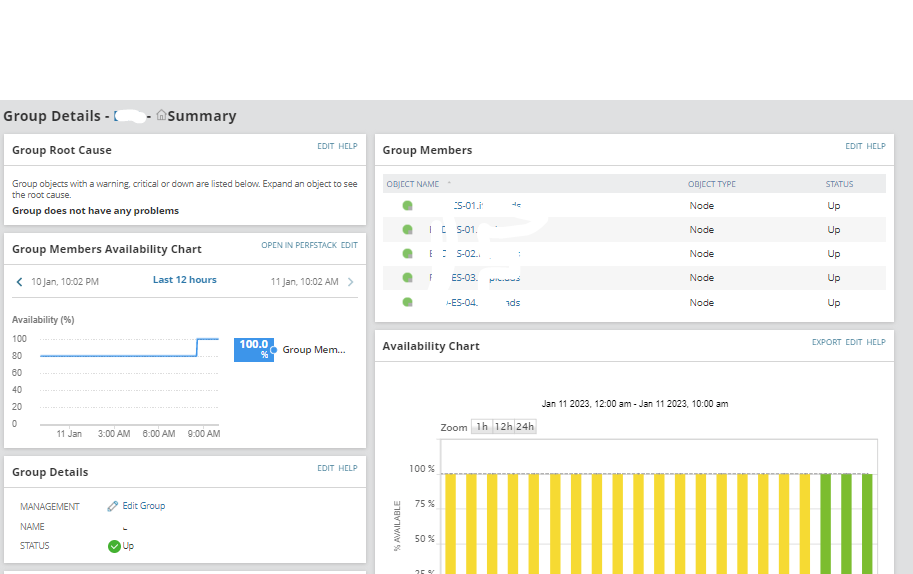The height and width of the screenshot is (574, 913).
Task: Open Help in Group Details panel
Action: [348, 468]
